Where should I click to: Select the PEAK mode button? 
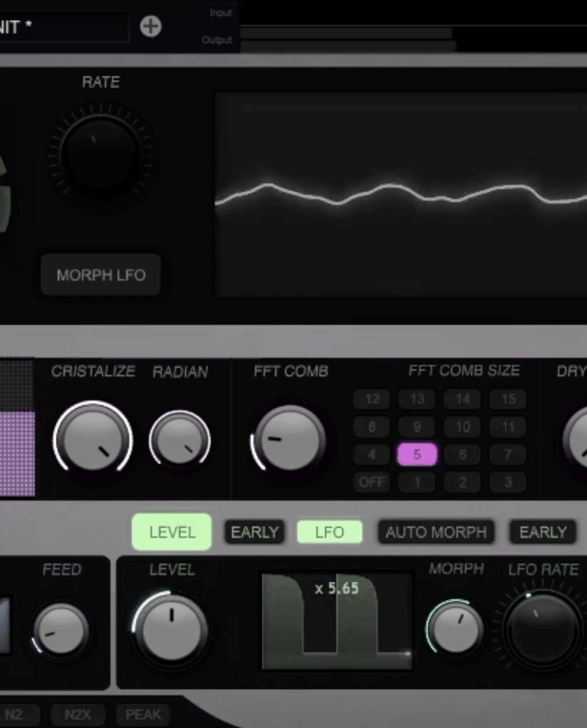point(143,714)
